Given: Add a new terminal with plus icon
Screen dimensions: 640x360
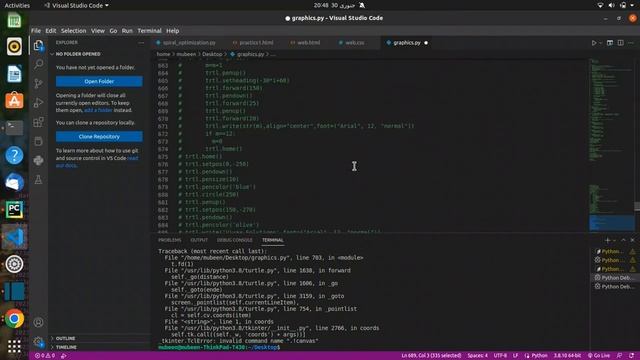Looking at the screenshot, I should click(607, 240).
